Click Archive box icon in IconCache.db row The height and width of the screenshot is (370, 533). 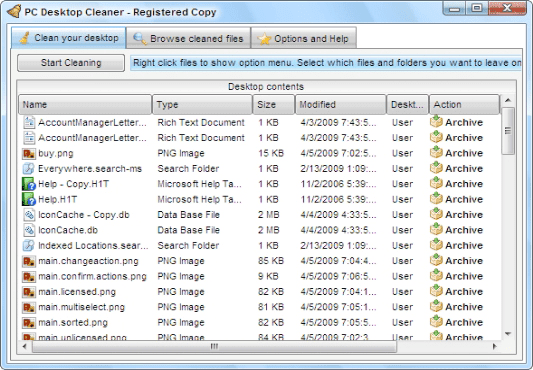click(x=436, y=230)
